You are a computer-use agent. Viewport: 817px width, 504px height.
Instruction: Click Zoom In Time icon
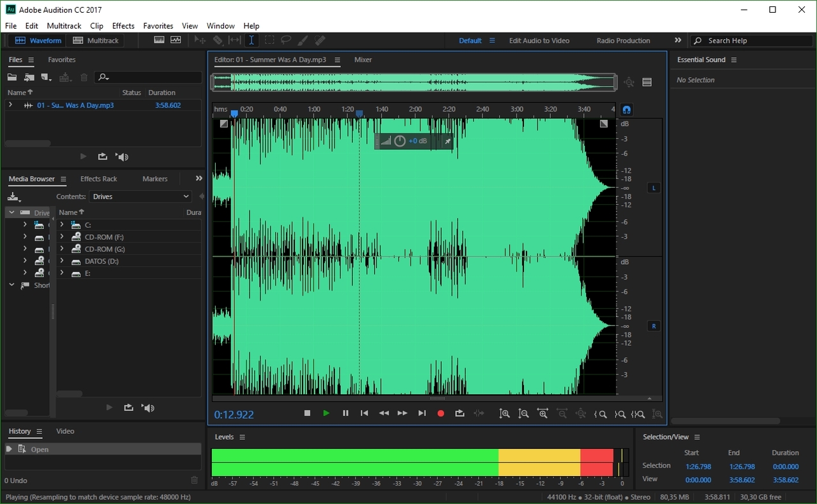[x=543, y=414]
